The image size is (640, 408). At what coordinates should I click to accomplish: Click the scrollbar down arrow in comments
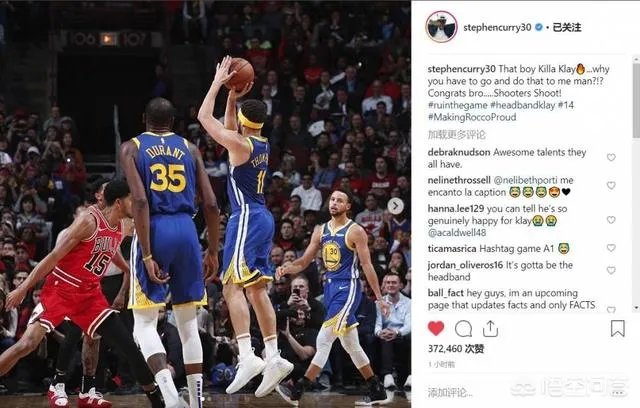coord(636,308)
